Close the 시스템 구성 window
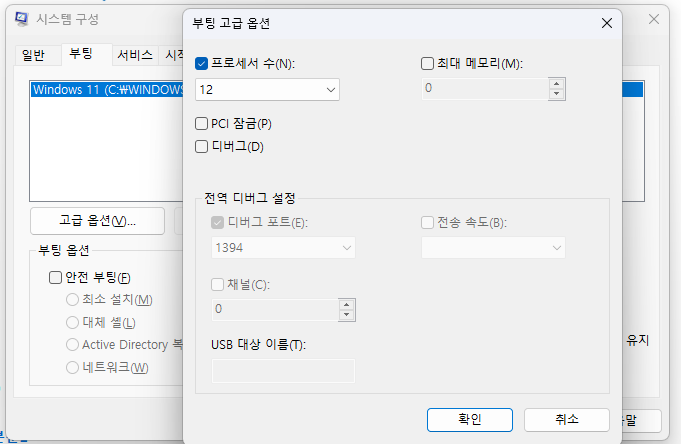The image size is (681, 444). point(654,19)
